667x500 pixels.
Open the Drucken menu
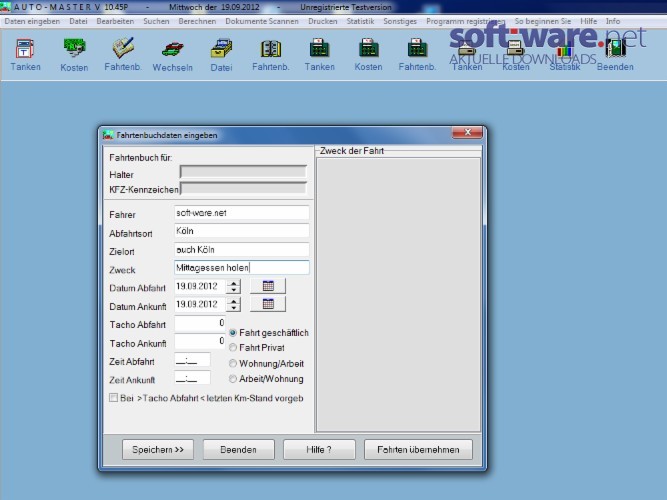323,21
